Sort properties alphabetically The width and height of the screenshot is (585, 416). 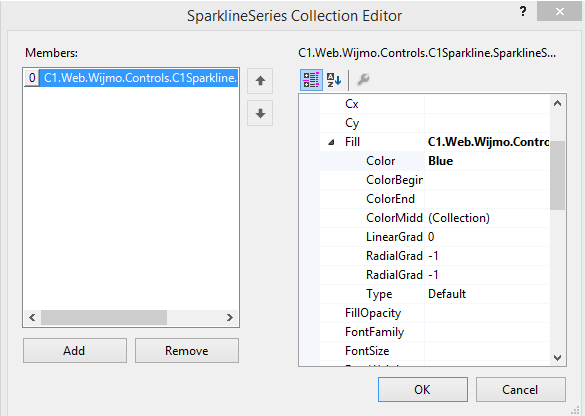(x=334, y=80)
